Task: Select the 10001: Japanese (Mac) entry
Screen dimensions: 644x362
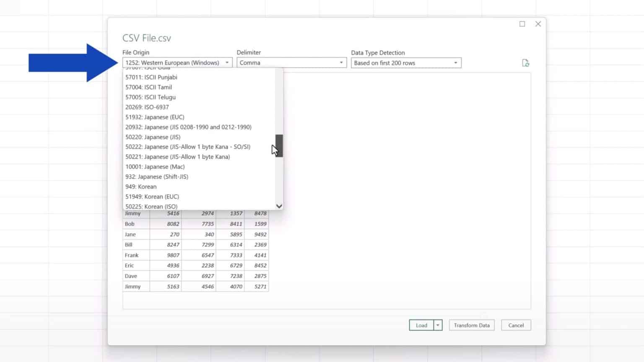Action: [155, 166]
